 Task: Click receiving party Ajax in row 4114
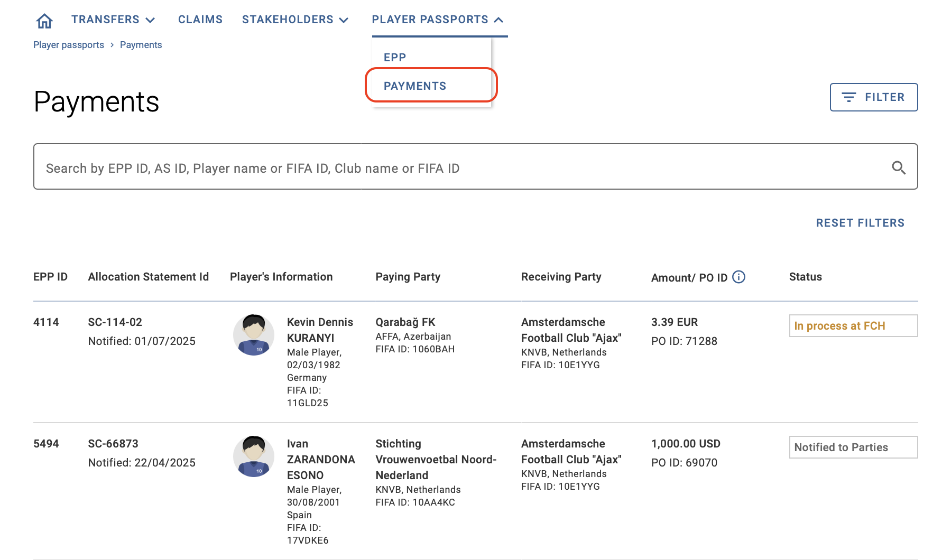point(571,330)
